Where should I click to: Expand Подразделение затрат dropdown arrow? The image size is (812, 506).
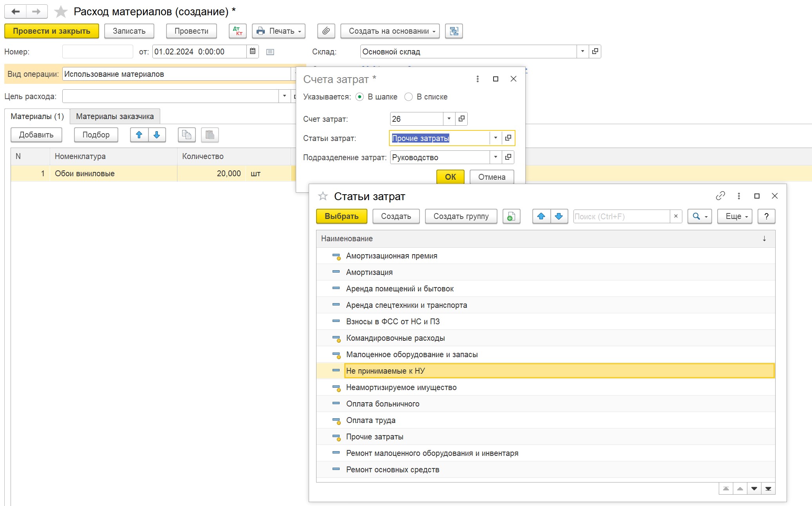coord(496,157)
